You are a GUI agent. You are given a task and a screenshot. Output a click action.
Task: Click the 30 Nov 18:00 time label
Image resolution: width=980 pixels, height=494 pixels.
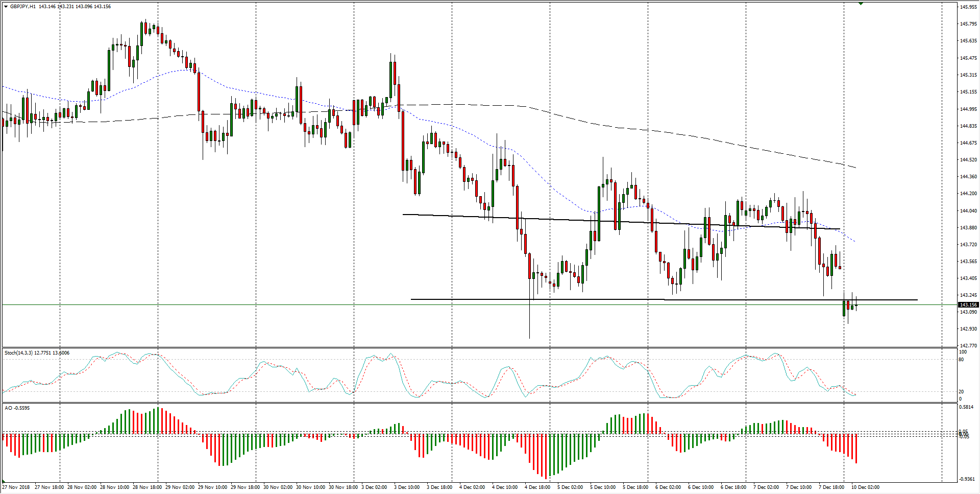click(x=342, y=487)
